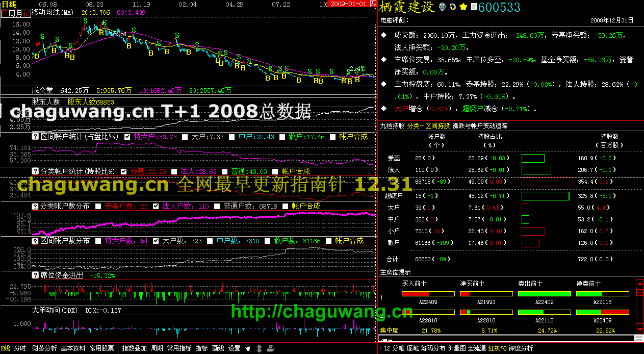The image size is (644, 354).
Task: Open help icon for 分类帐户数分布 indicator
Action: click(35, 206)
